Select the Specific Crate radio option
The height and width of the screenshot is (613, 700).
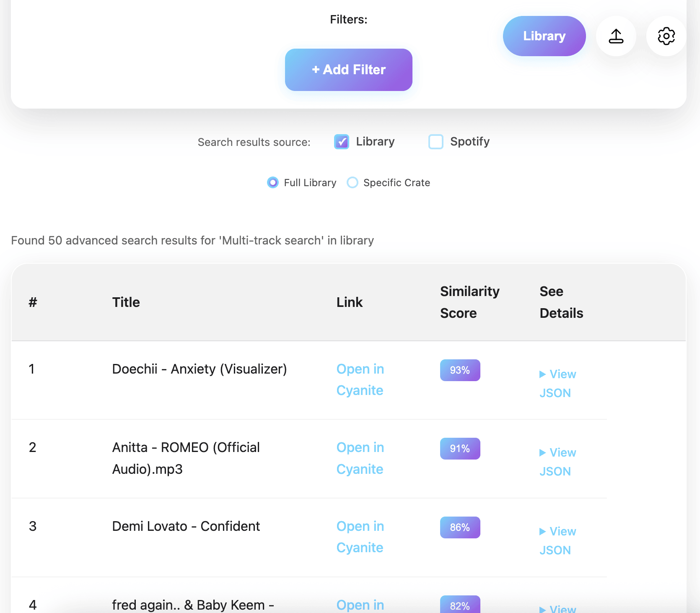353,183
